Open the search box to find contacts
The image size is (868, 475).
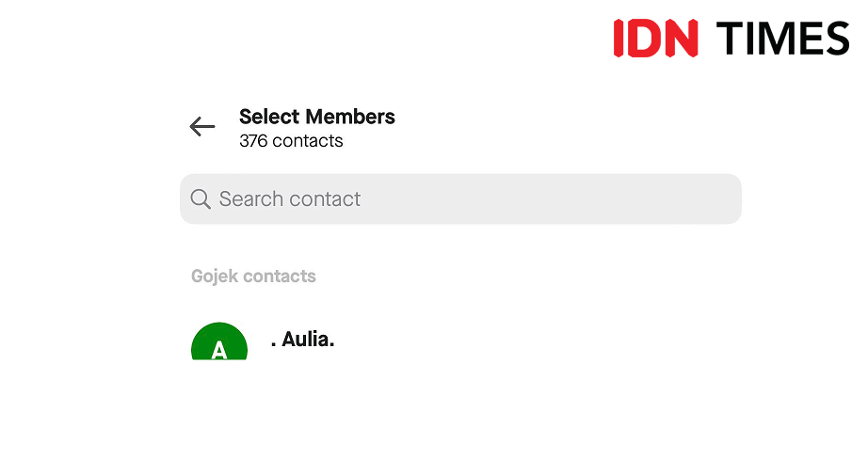(x=460, y=199)
